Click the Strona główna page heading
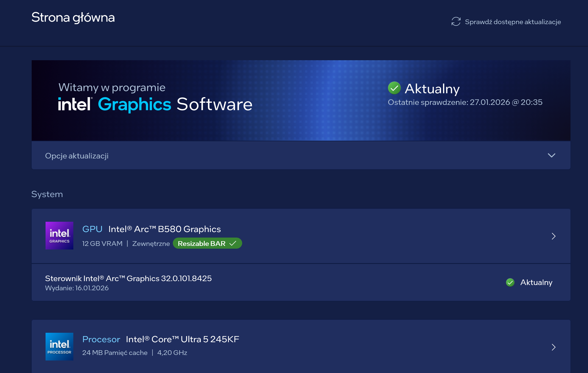The height and width of the screenshot is (373, 588). [73, 17]
